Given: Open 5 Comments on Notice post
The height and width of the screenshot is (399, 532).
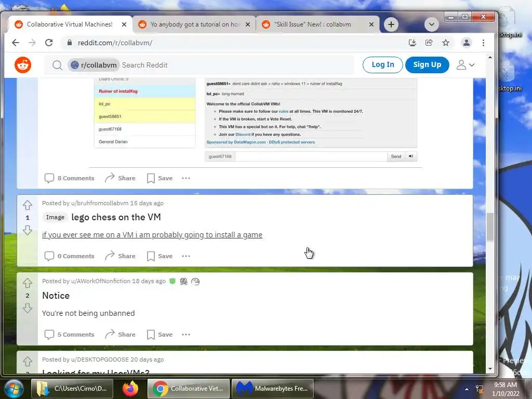Looking at the screenshot, I should tap(70, 335).
